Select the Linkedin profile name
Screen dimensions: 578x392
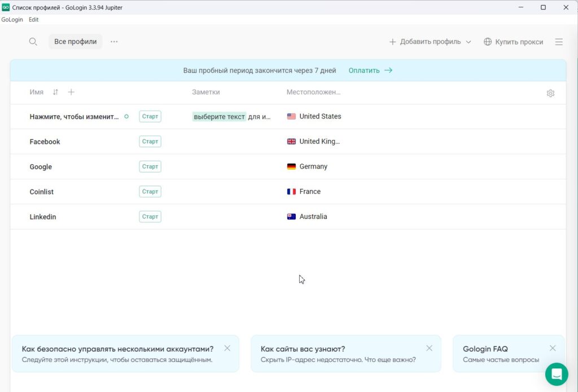(x=43, y=217)
